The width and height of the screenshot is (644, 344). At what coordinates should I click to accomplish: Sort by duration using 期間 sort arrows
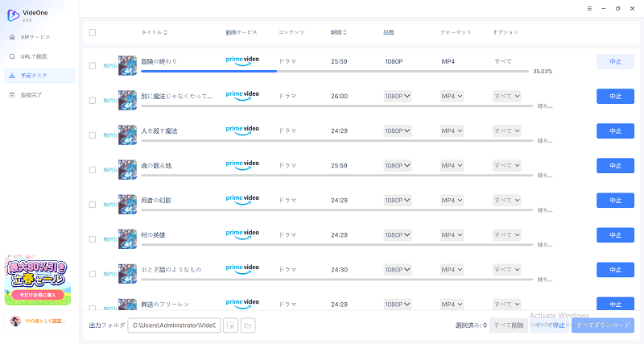coord(346,32)
